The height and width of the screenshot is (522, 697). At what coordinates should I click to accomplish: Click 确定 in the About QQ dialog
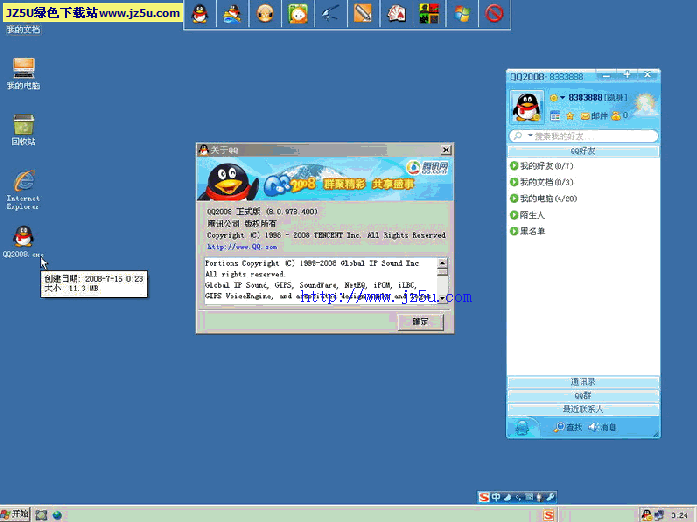(421, 321)
